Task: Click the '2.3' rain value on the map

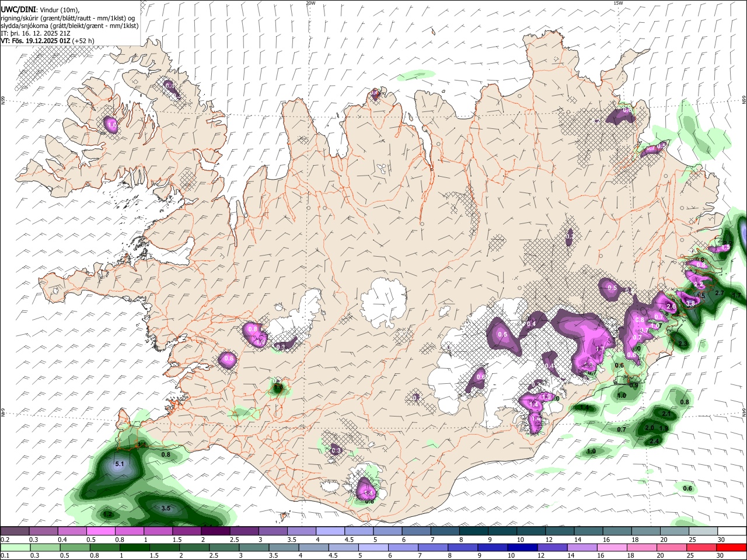Action: click(x=683, y=344)
